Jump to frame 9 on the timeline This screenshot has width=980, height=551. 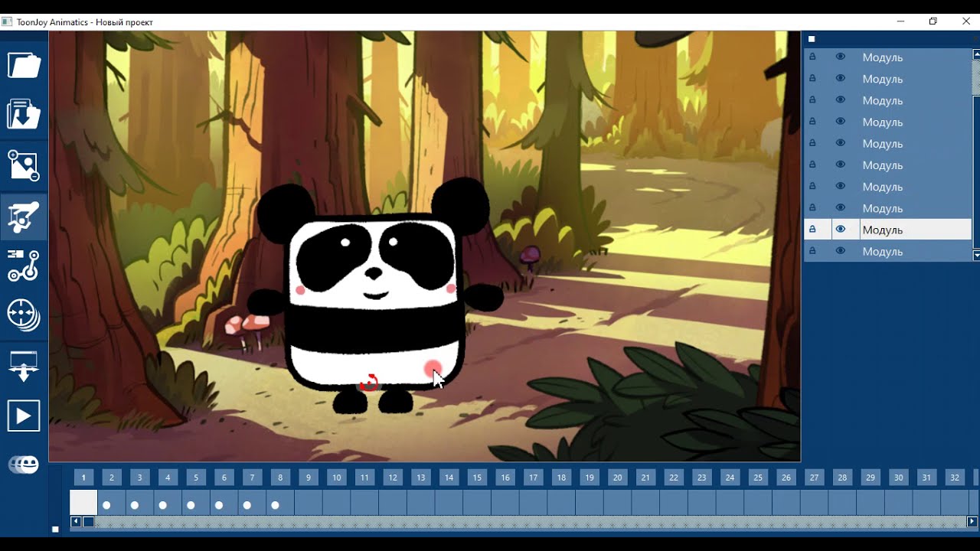(309, 478)
